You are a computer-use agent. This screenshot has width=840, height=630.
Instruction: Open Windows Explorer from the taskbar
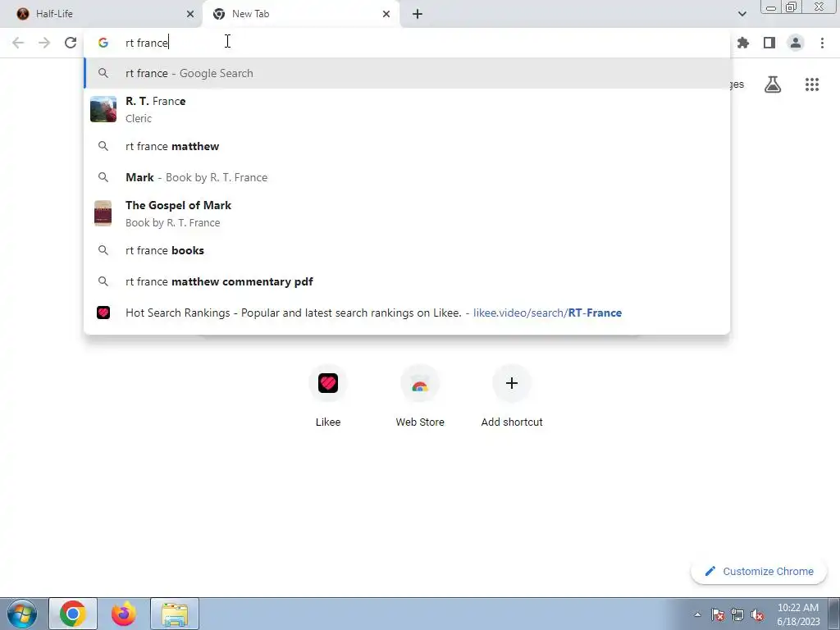click(x=175, y=614)
